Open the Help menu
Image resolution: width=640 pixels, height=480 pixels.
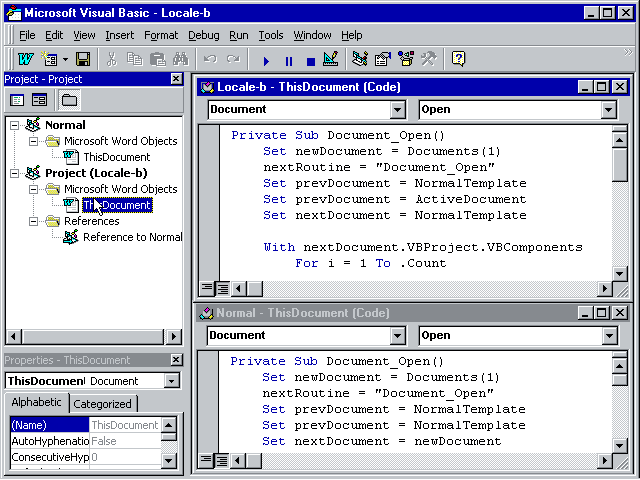point(351,36)
